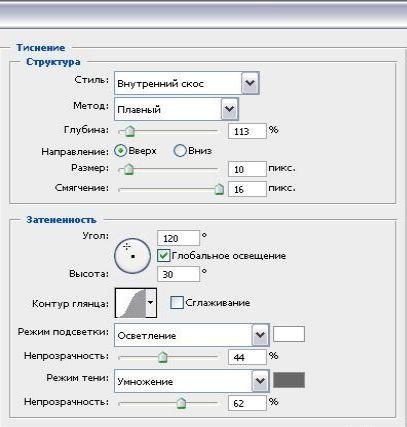
Task: Select the Вверх direction radio button
Action: pos(121,151)
